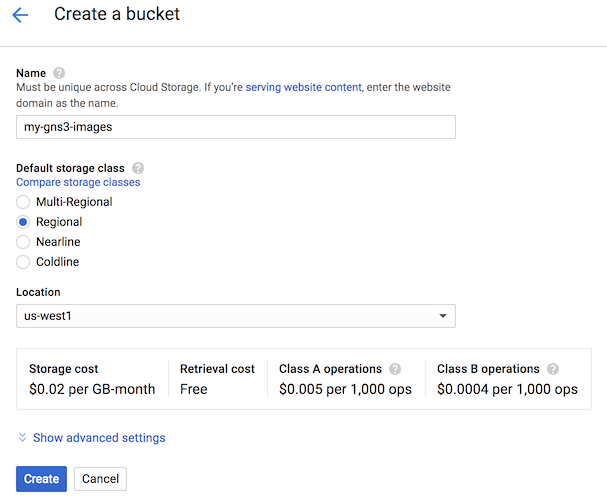Screen dimensions: 607x501
Task: Go back using the left arrow icon
Action: [x=20, y=16]
